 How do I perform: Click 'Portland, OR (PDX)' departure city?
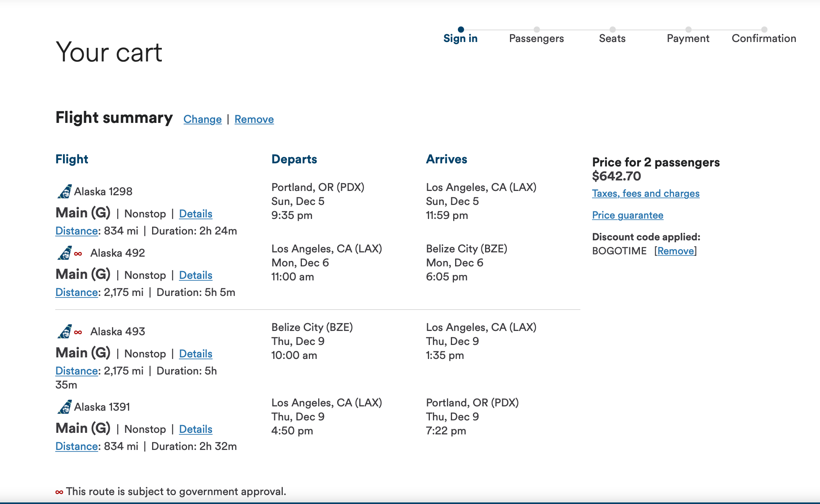(x=318, y=187)
